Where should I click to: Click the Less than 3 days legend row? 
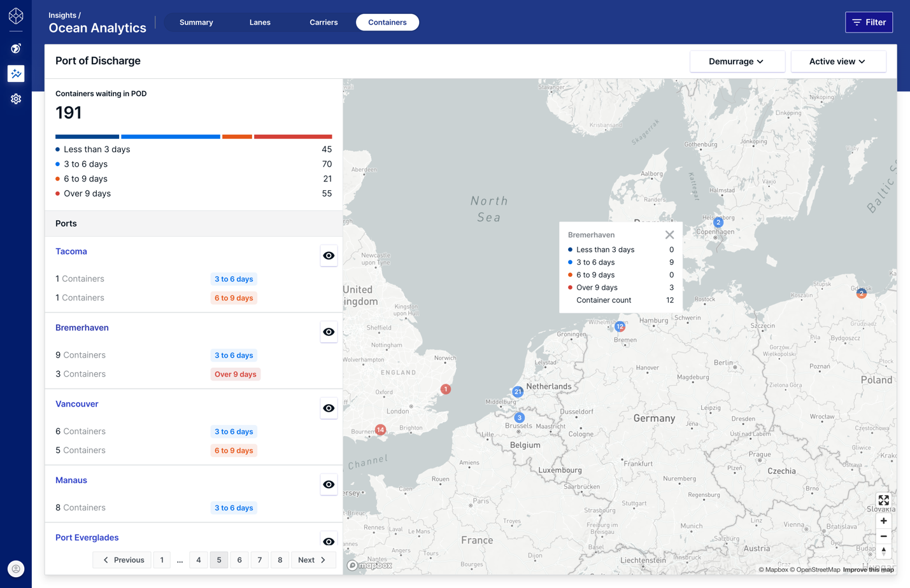[x=194, y=150]
